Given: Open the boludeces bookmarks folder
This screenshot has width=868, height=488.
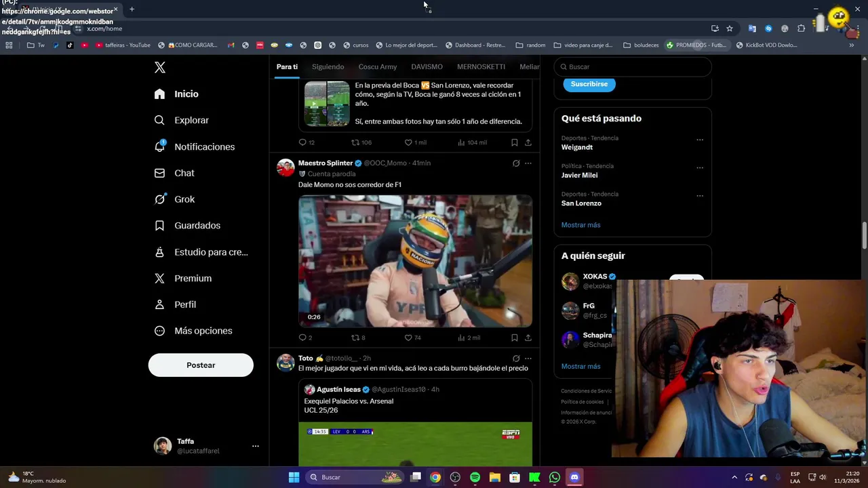Looking at the screenshot, I should (x=641, y=45).
